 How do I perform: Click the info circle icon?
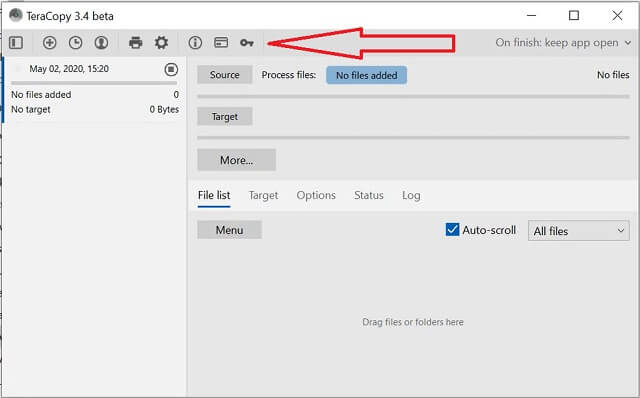(x=195, y=42)
